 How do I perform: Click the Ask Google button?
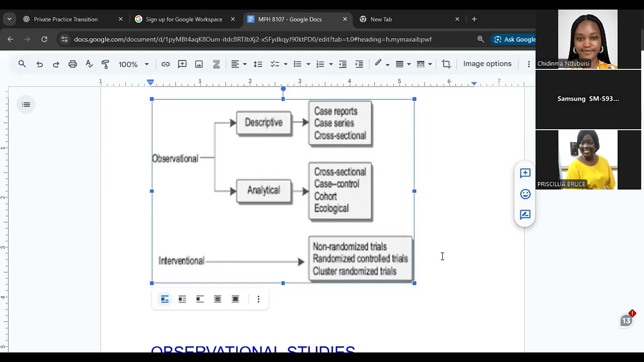(515, 39)
